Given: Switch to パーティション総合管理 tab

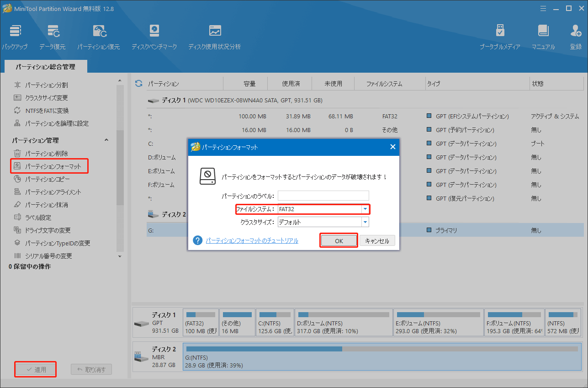Looking at the screenshot, I should pyautogui.click(x=45, y=67).
